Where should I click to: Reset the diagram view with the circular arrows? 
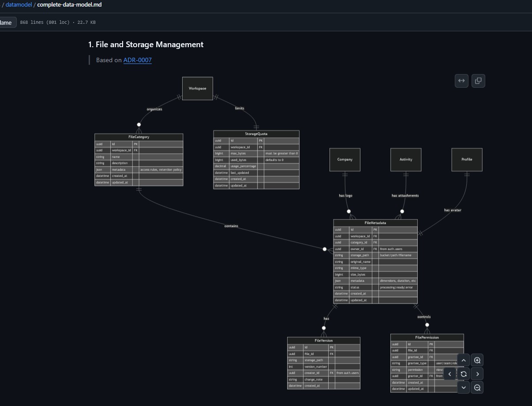point(464,374)
